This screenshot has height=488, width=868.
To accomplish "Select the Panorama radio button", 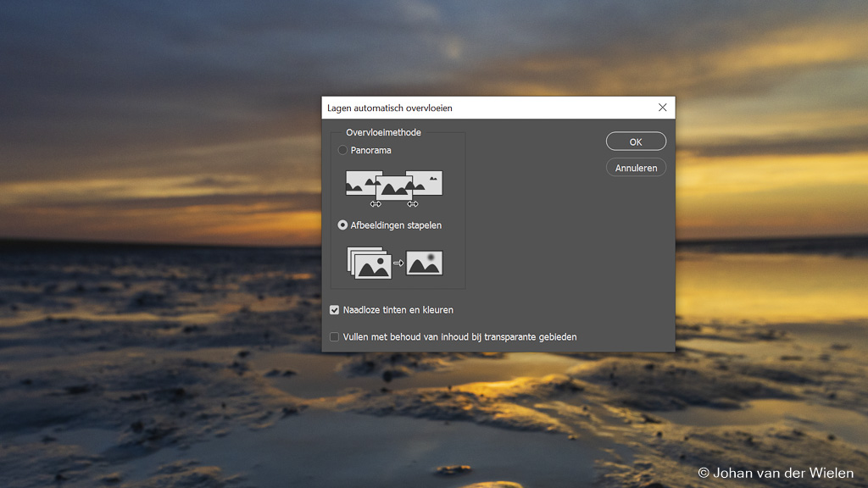I will pos(342,150).
